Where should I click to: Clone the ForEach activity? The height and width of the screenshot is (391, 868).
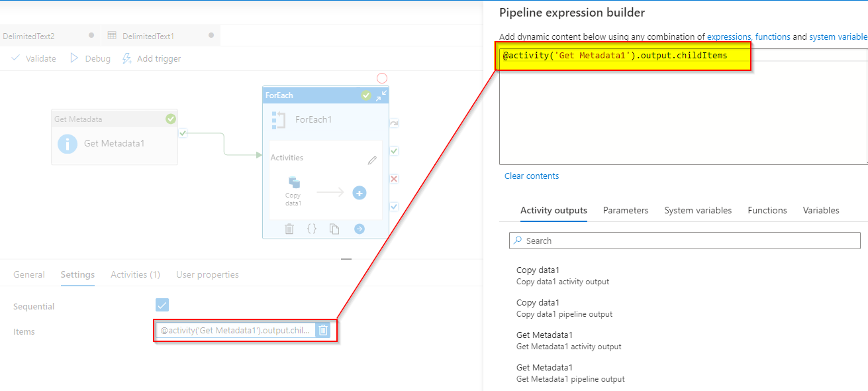click(x=335, y=229)
